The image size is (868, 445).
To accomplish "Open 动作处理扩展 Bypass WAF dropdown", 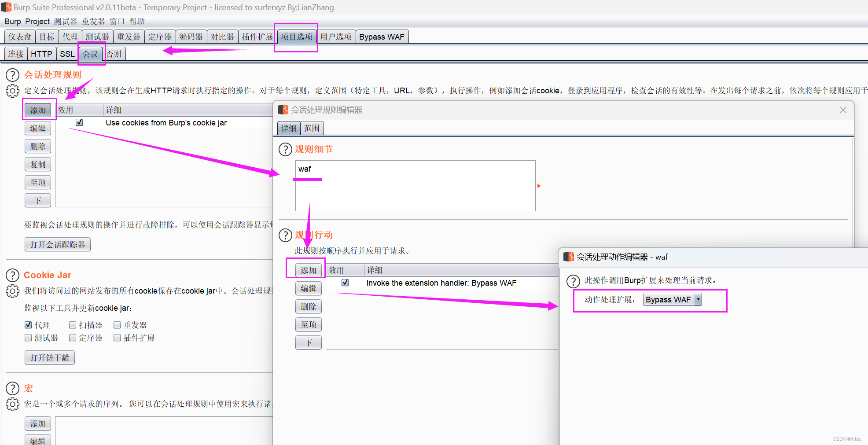I will 672,300.
